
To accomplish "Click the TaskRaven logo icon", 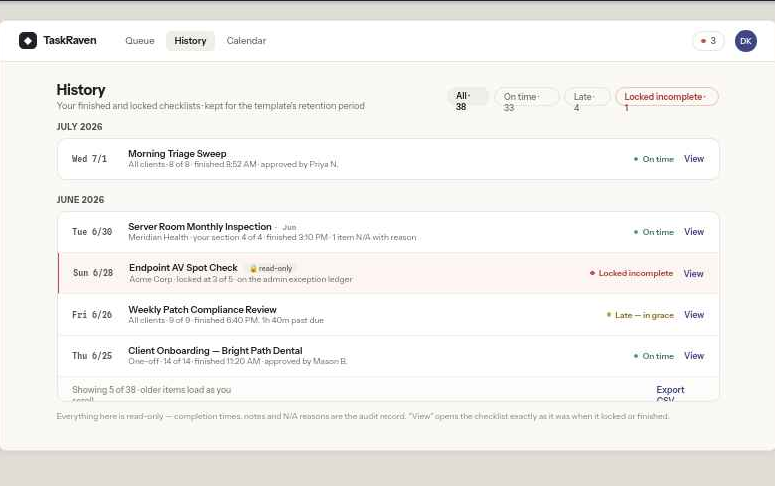I will [28, 41].
